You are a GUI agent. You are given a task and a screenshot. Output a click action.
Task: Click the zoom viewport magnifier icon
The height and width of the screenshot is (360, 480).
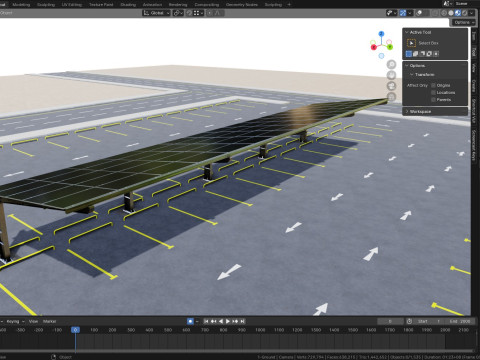coord(391,64)
